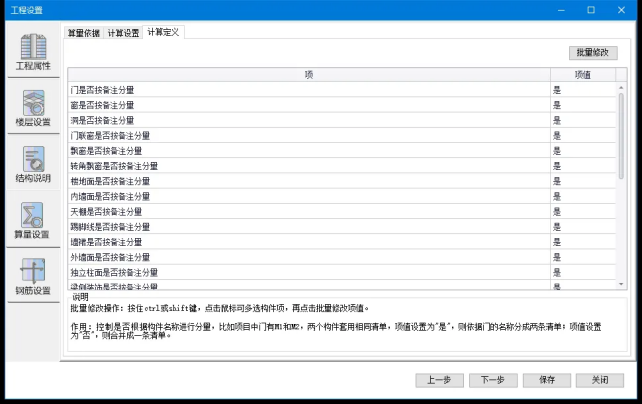Viewport: 642px width, 404px height.
Task: Click the 项值 column header
Action: point(582,75)
